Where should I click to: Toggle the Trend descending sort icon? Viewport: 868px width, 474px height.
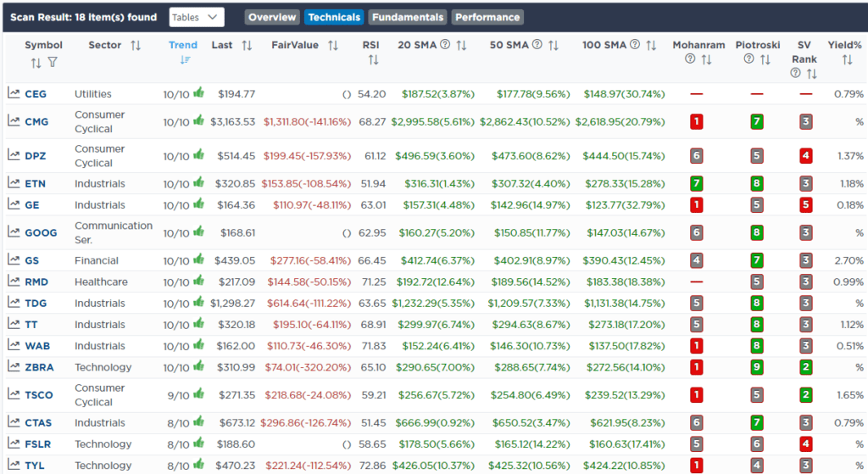tap(185, 60)
